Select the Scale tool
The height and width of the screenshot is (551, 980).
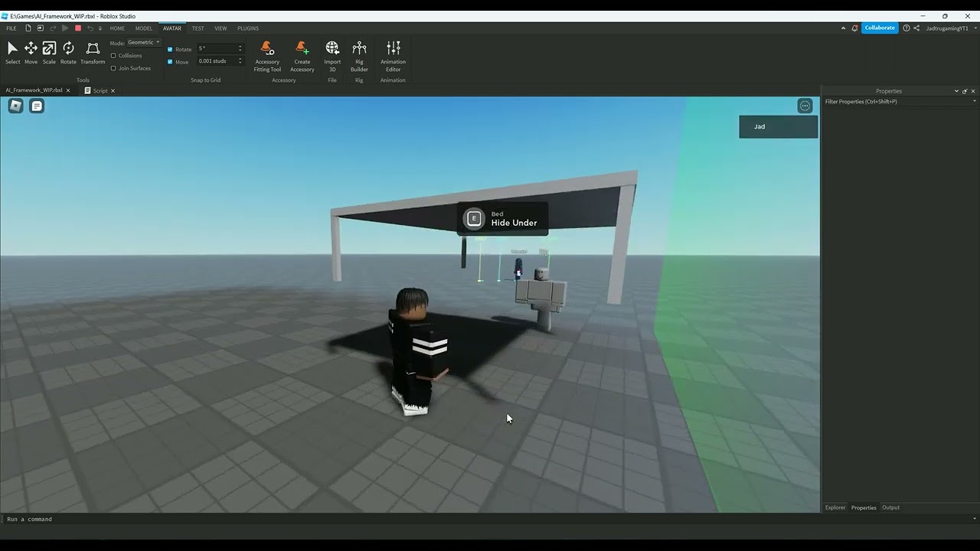pyautogui.click(x=49, y=53)
